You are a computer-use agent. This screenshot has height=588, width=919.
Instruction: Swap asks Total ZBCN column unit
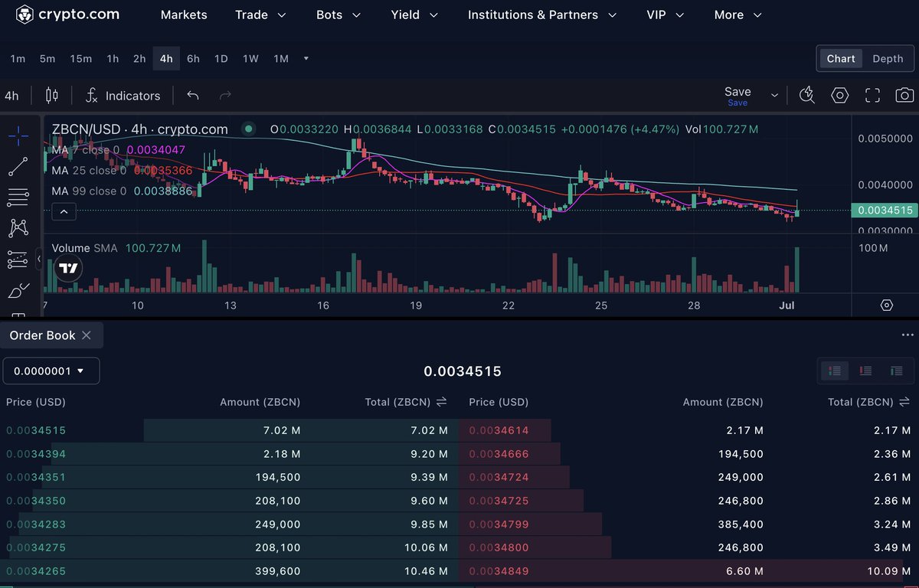pos(904,402)
